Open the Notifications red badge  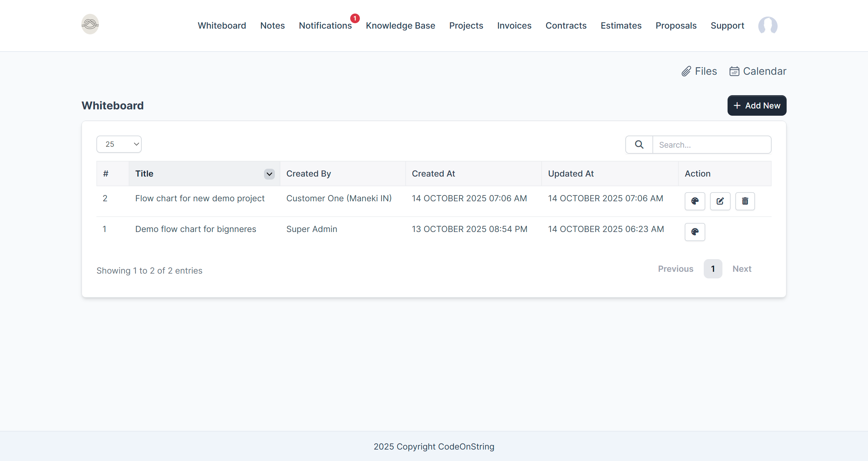tap(354, 18)
